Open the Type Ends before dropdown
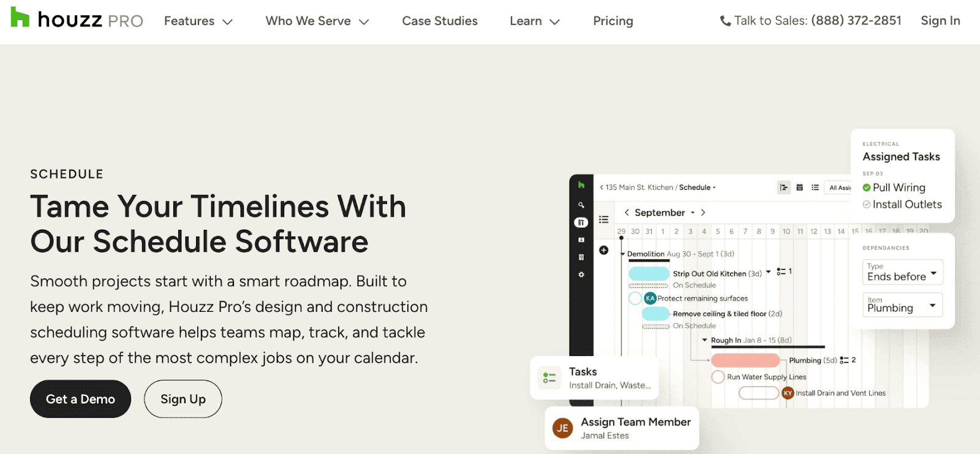Viewport: 980px width, 454px height. 902,272
